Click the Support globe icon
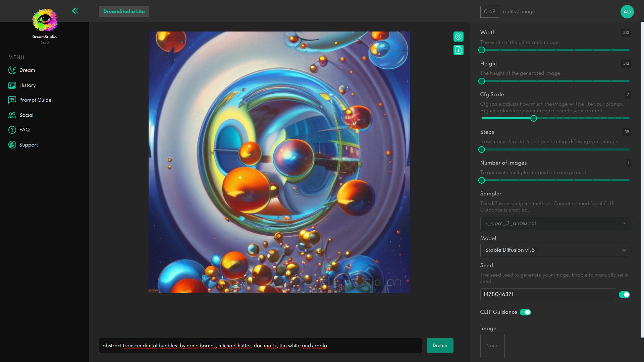 click(x=12, y=145)
